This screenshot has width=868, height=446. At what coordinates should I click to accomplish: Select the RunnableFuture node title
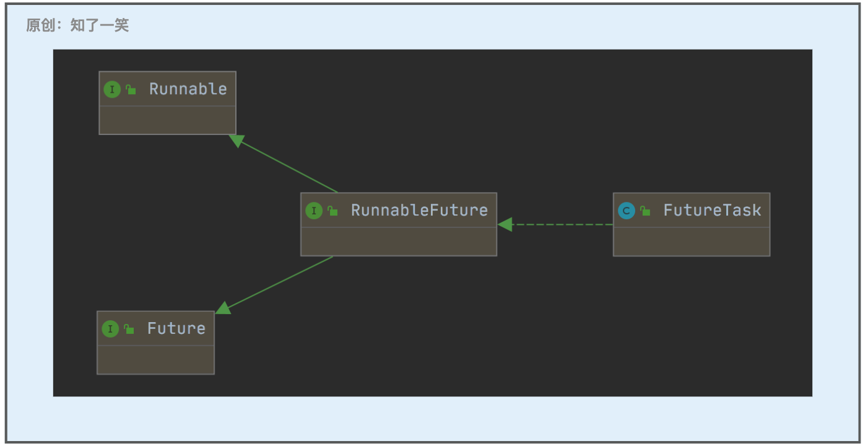[420, 211]
